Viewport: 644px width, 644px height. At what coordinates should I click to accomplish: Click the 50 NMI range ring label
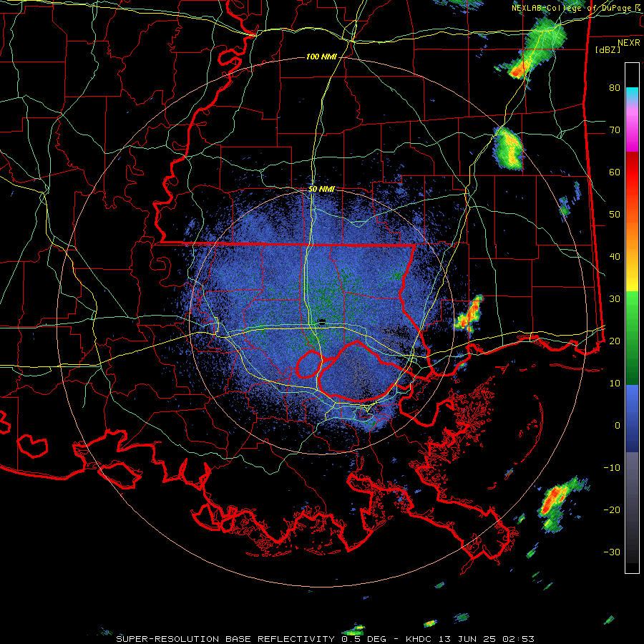coord(321,190)
